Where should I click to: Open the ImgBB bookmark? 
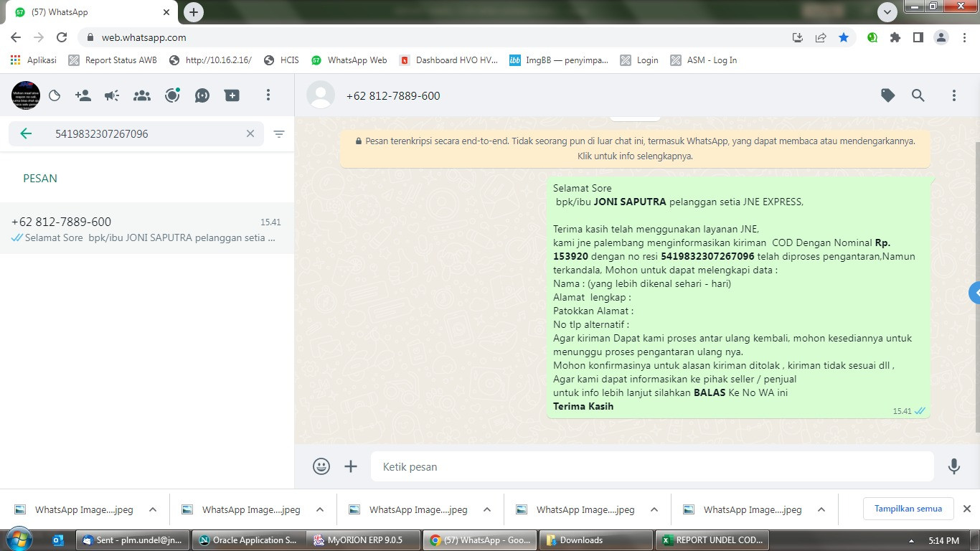(559, 60)
